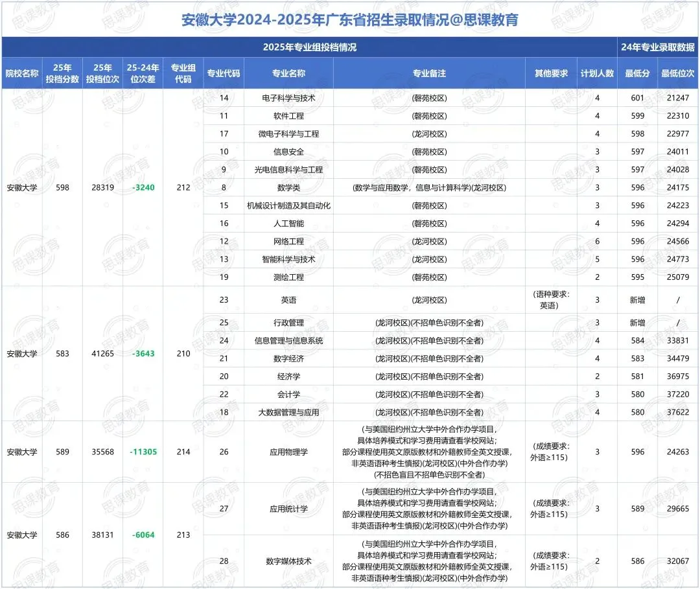Select the 2025年专业组投档情况 header band

click(309, 47)
